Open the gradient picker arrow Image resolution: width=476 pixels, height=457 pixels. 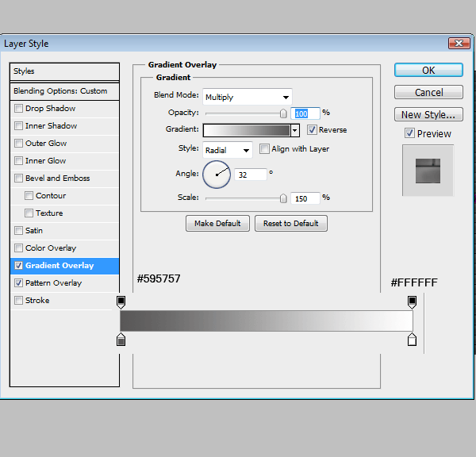(x=295, y=131)
